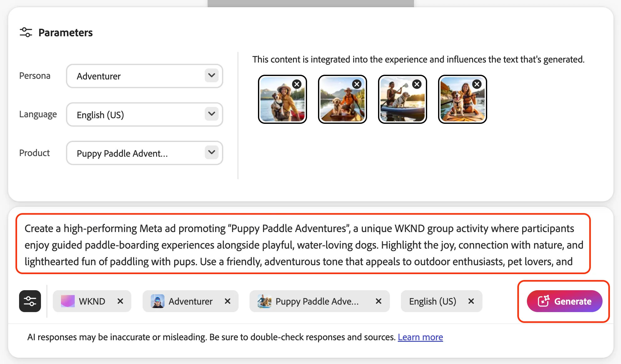The height and width of the screenshot is (364, 621).
Task: Remove the second image of canoe with dog
Action: point(357,84)
